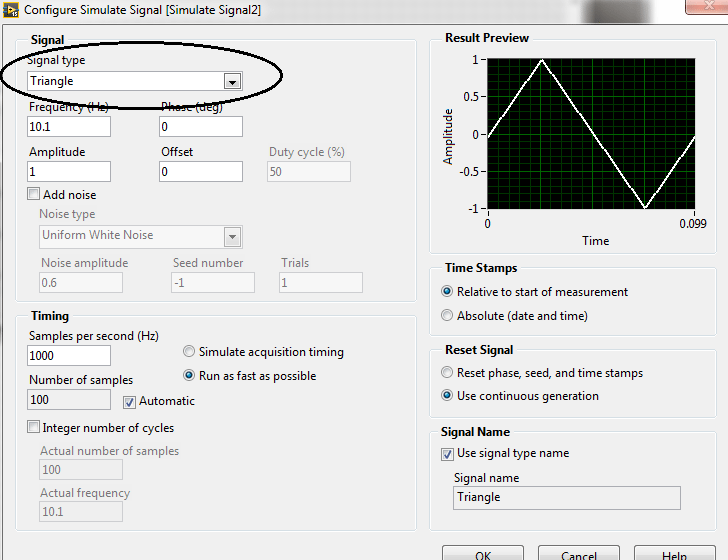Click the Uniform White Noise combo box
The image size is (728, 560).
coord(141,237)
